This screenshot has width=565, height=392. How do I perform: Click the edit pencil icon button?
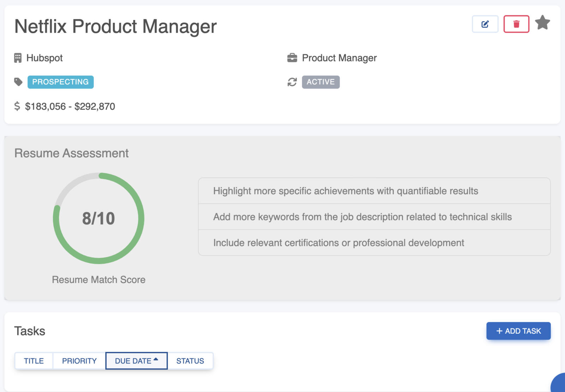485,24
